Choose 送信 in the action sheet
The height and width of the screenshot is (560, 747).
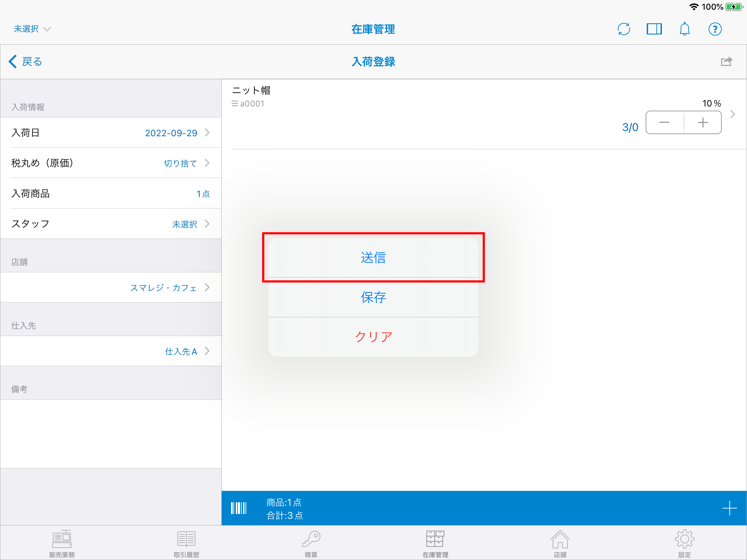[x=373, y=258]
